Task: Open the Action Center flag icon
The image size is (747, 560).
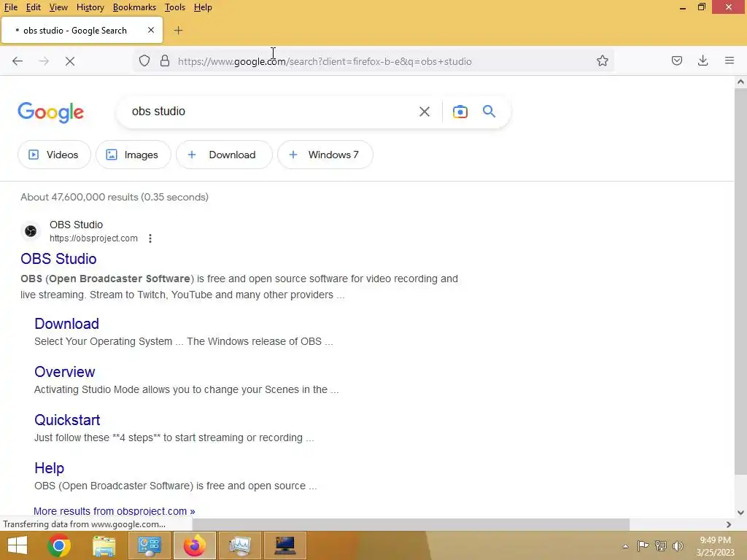Action: (x=643, y=545)
